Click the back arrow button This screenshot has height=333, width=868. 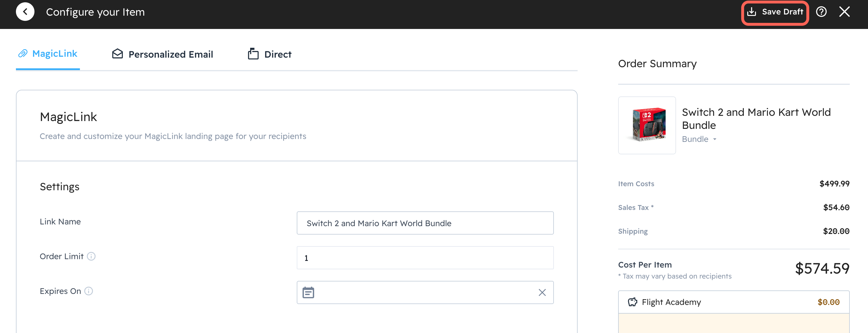click(25, 12)
